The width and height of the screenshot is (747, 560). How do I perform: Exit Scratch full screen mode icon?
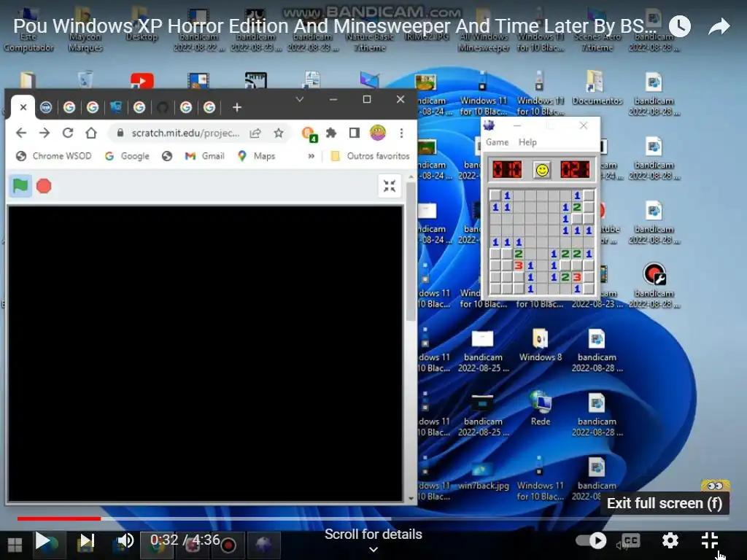tap(390, 186)
